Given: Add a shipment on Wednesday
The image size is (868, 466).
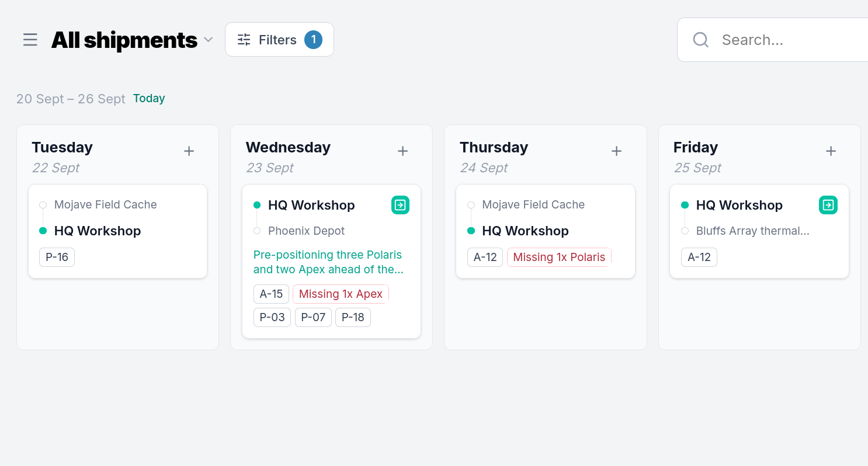Looking at the screenshot, I should (x=402, y=151).
